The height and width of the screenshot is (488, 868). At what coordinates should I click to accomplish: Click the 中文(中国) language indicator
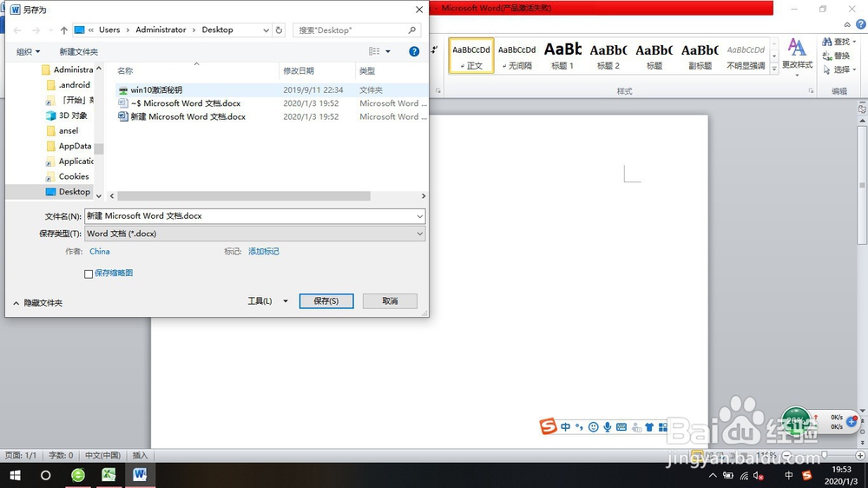click(102, 455)
